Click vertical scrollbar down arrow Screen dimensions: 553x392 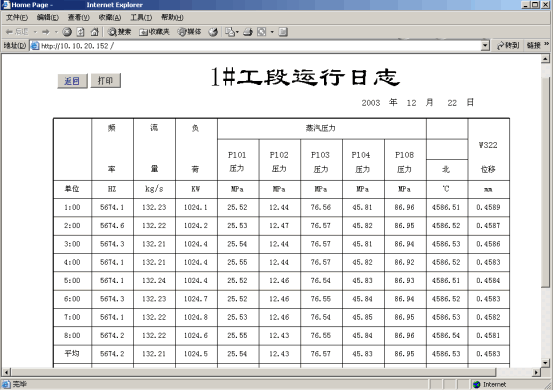coord(546,363)
